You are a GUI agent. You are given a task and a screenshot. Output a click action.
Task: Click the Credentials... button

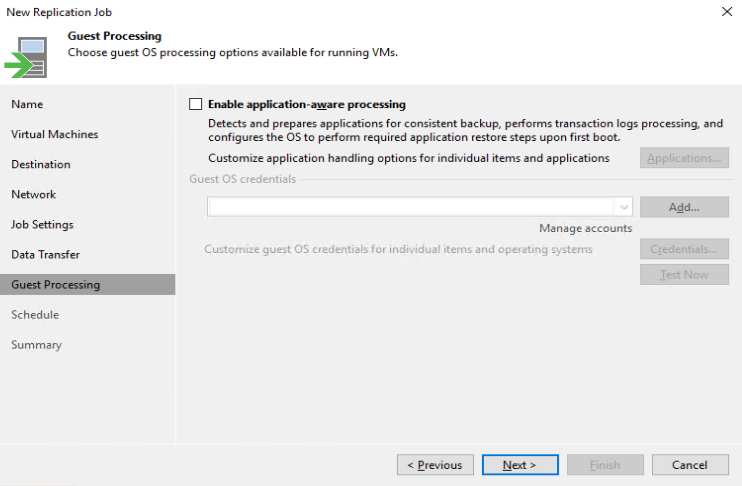684,249
